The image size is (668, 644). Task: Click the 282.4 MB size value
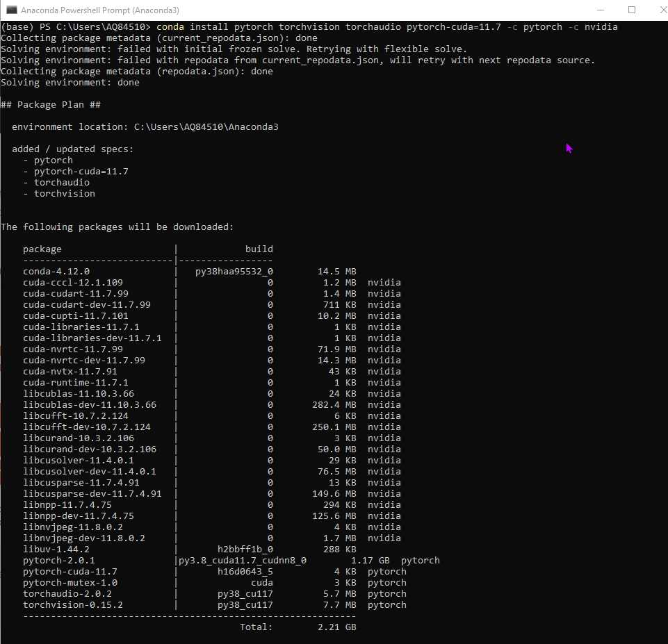coord(334,404)
